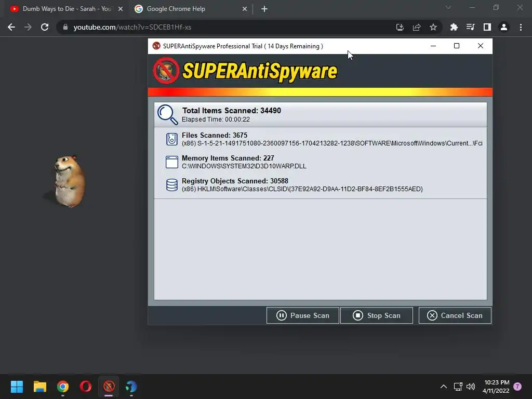Image resolution: width=532 pixels, height=399 pixels.
Task: Switch to the Dumb Ways to Die YouTube tab
Action: [x=66, y=9]
